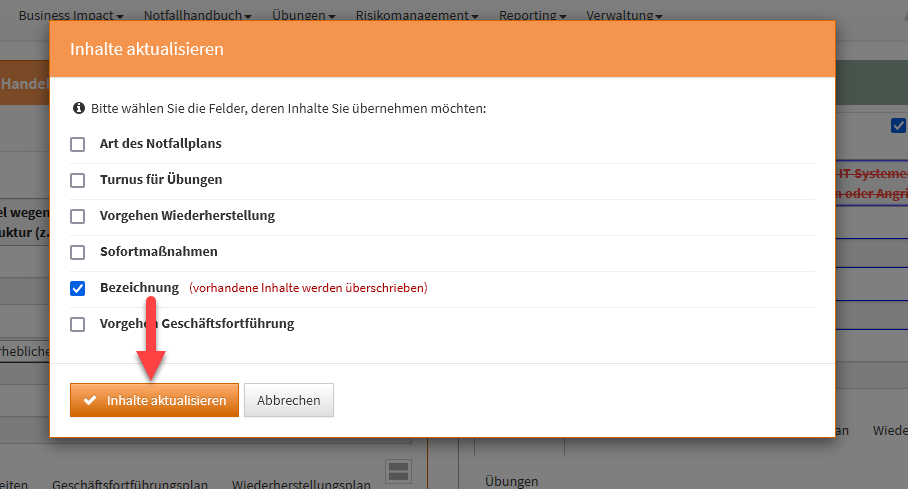The image size is (908, 489).
Task: Switch to the Geschäftsfortführungsplan tab
Action: point(130,484)
